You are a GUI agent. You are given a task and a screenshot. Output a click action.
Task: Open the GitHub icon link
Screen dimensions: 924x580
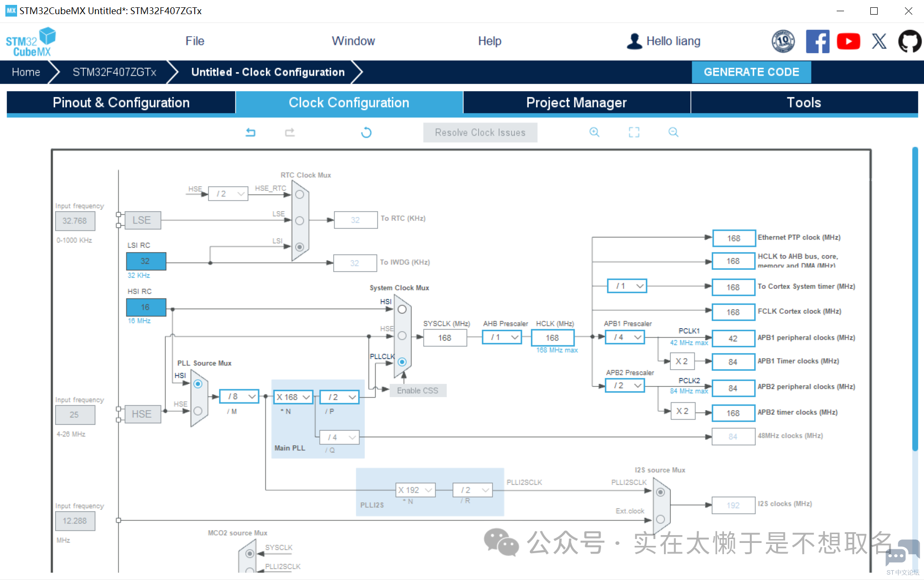tap(910, 41)
